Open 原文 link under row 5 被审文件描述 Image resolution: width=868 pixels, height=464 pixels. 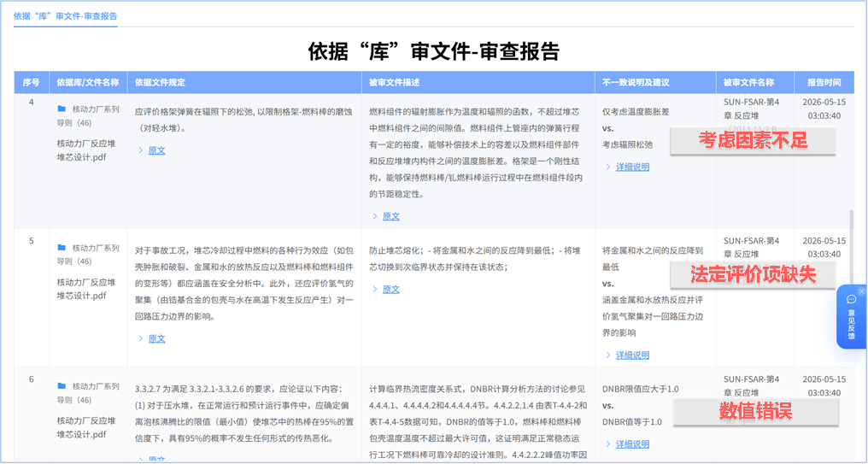tap(390, 289)
